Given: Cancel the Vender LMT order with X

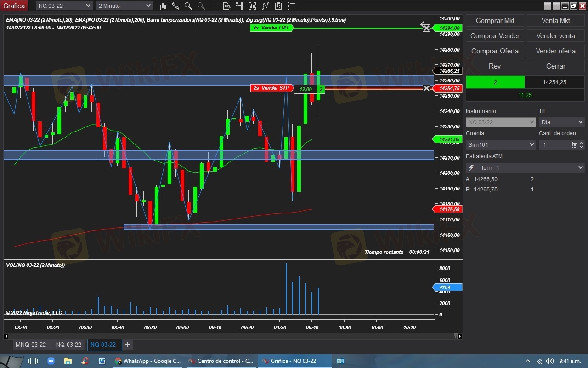Looking at the screenshot, I should click(x=426, y=28).
